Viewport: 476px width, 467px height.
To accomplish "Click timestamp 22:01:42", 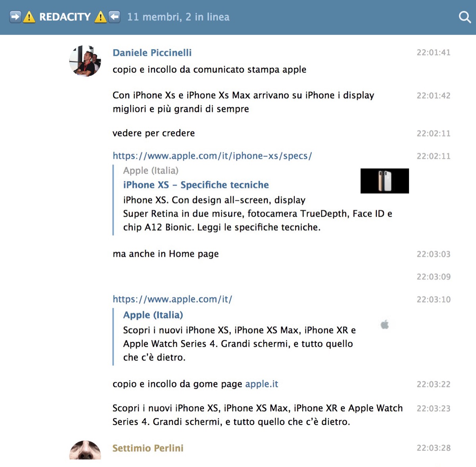I will click(433, 96).
